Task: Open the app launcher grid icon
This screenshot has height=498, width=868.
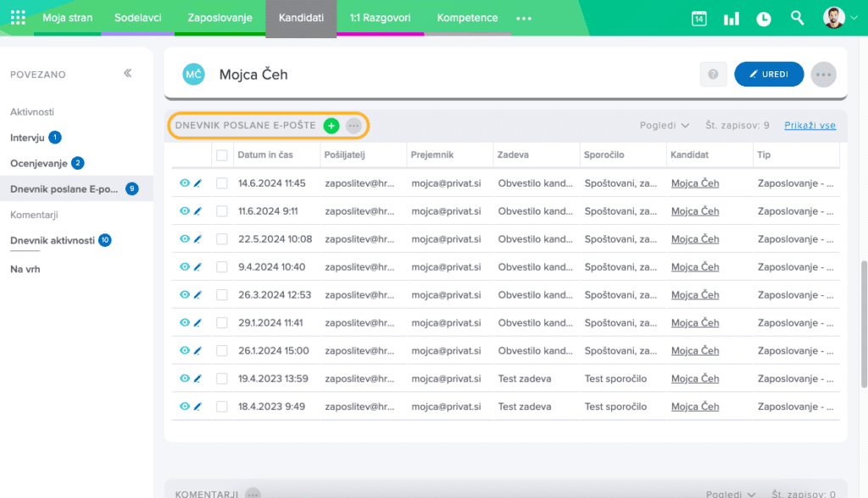Action: click(x=18, y=18)
